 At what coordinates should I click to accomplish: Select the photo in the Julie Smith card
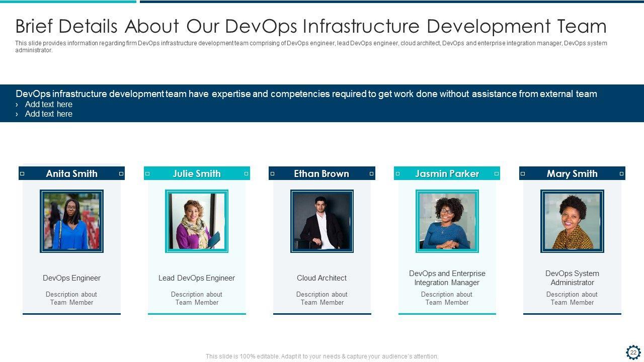197,221
